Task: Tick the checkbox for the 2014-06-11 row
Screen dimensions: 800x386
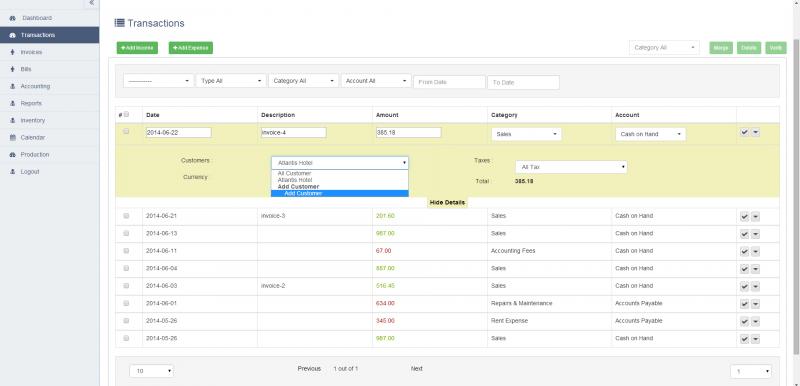Action: pyautogui.click(x=127, y=250)
